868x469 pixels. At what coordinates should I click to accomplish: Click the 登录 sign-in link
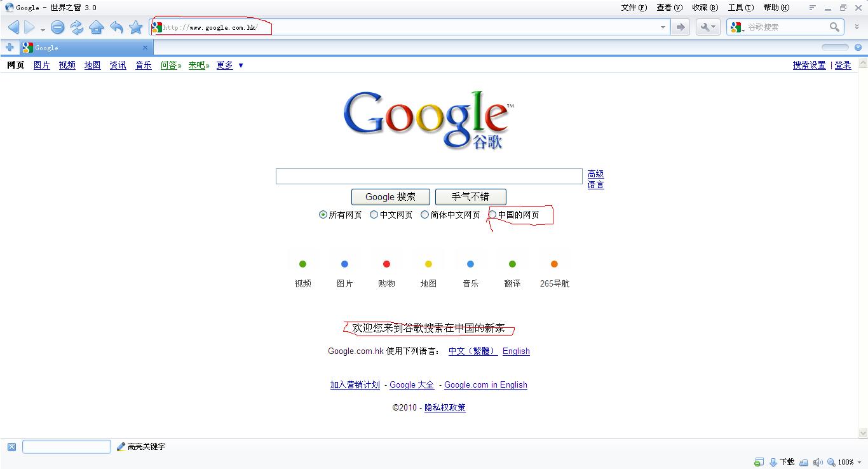[x=843, y=65]
